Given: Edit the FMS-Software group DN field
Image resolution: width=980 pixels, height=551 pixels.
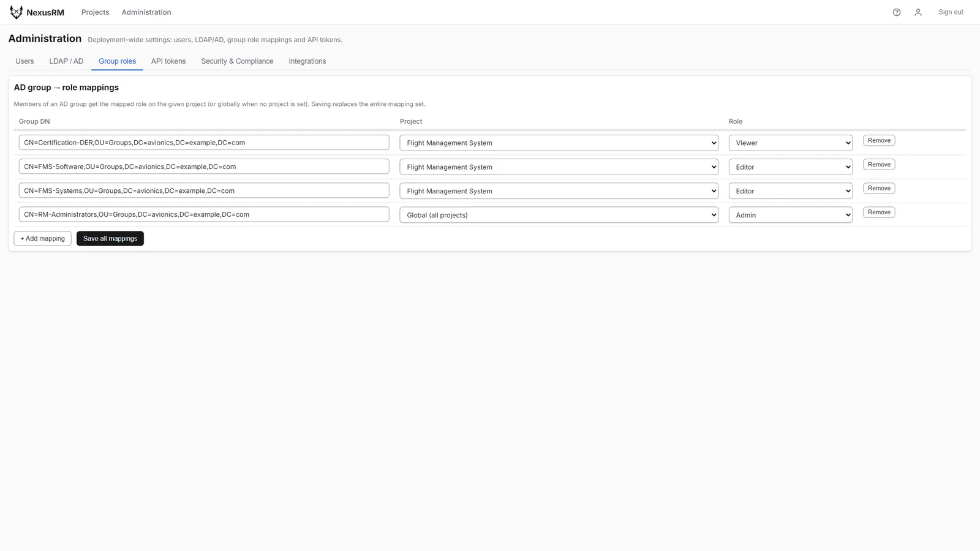Looking at the screenshot, I should 204,167.
